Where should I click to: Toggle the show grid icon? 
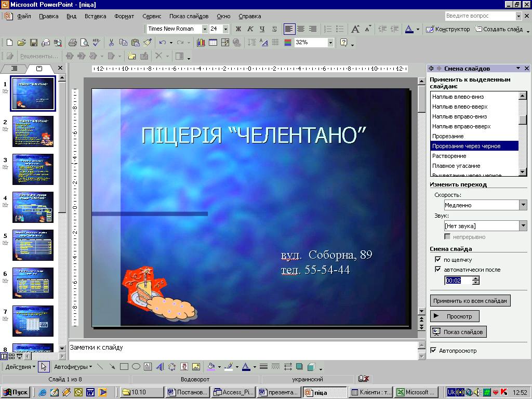point(275,43)
